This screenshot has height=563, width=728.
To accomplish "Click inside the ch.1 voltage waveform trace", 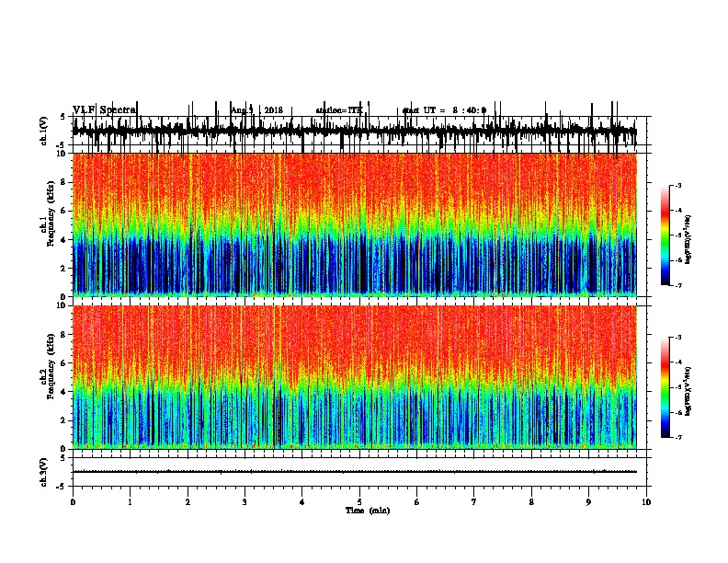I will click(354, 131).
